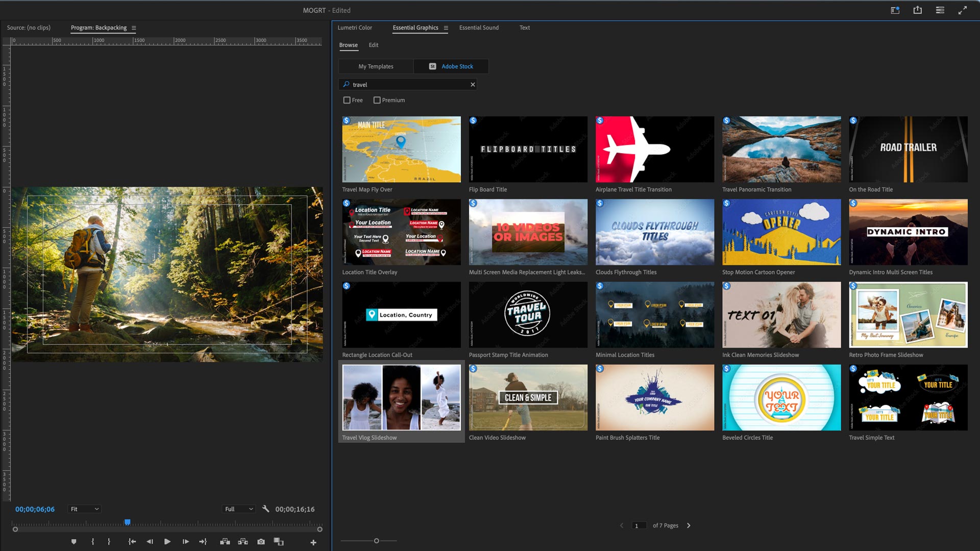The height and width of the screenshot is (551, 980).
Task: Open the Fit zoom level dropdown
Action: (85, 509)
